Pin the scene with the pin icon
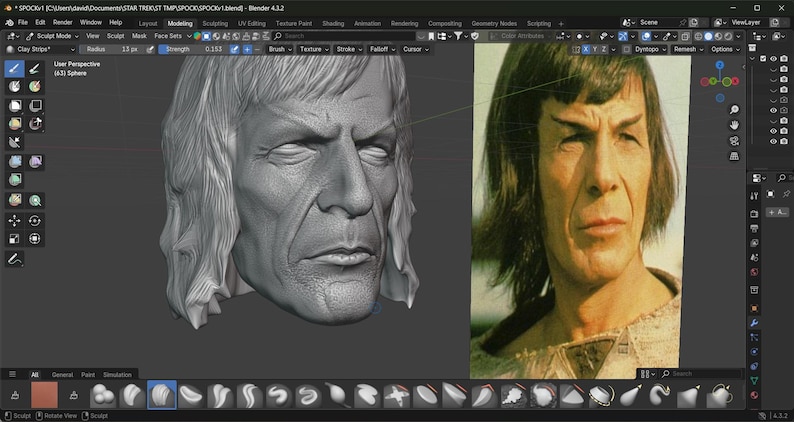794x422 pixels. [x=683, y=23]
